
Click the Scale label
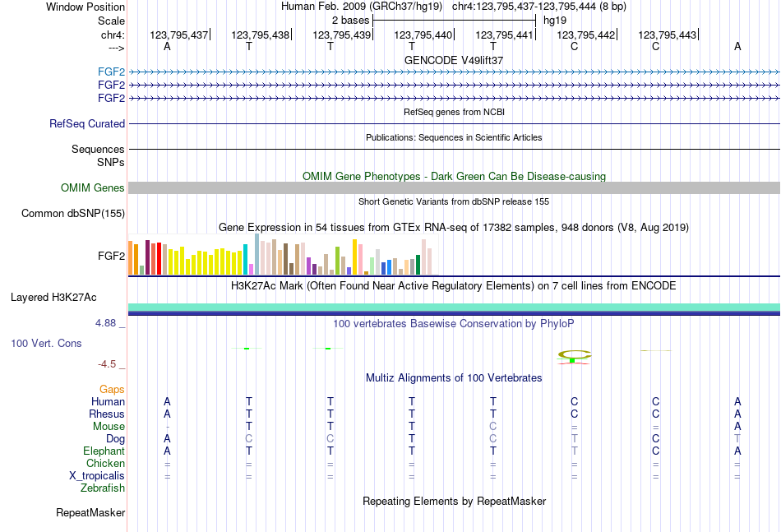tap(112, 21)
